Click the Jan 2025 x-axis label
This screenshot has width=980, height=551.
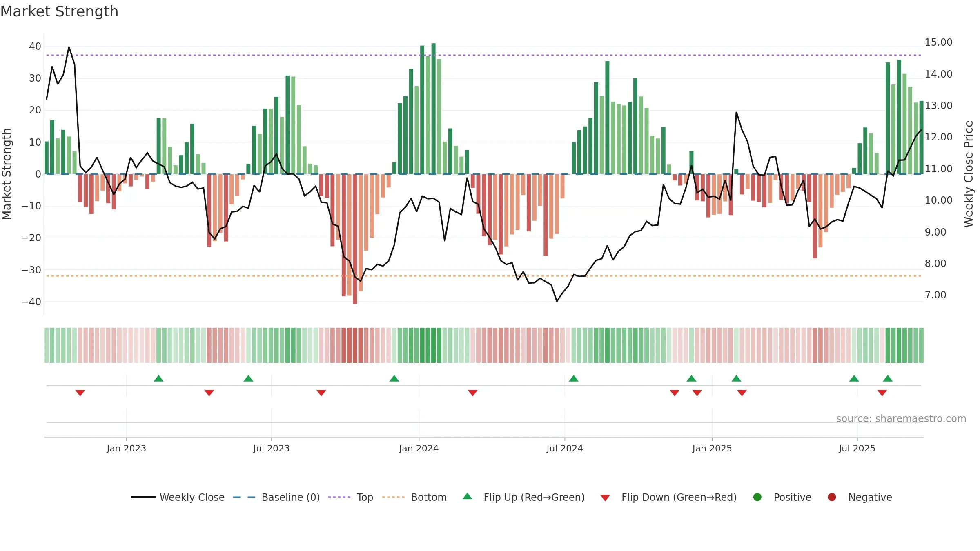click(x=712, y=448)
